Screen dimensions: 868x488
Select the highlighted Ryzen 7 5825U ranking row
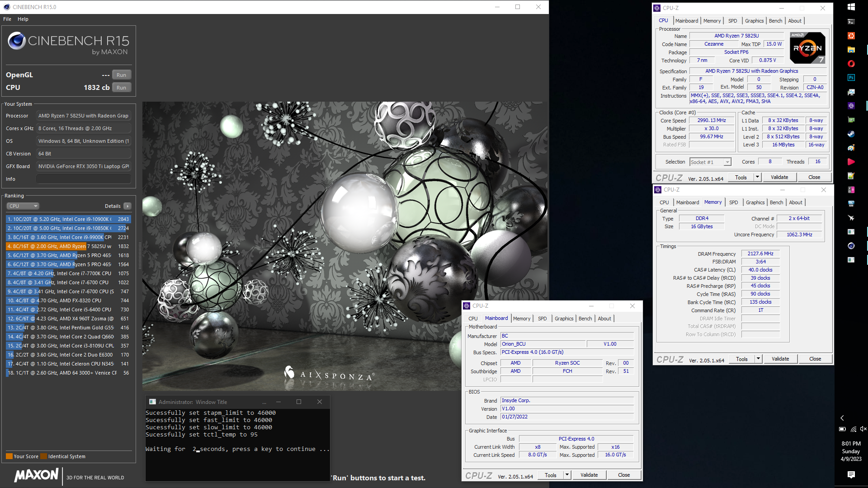(68, 246)
